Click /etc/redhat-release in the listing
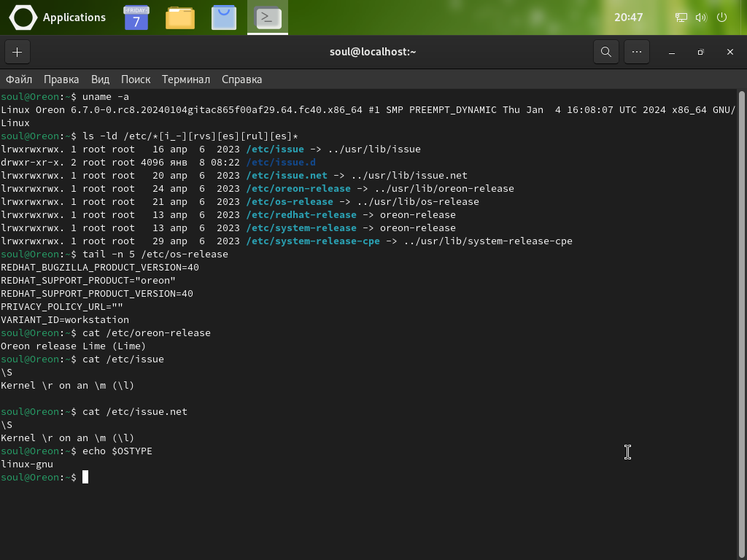The height and width of the screenshot is (560, 747). pos(301,215)
